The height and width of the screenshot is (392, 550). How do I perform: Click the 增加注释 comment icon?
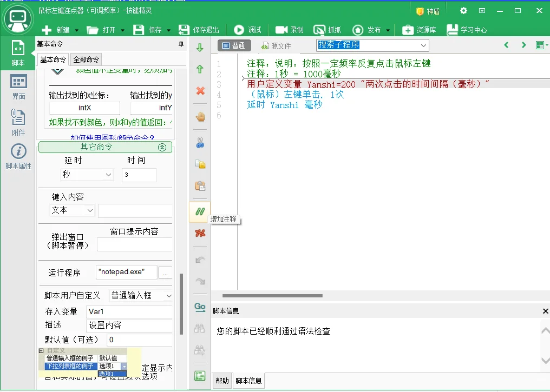(x=199, y=212)
